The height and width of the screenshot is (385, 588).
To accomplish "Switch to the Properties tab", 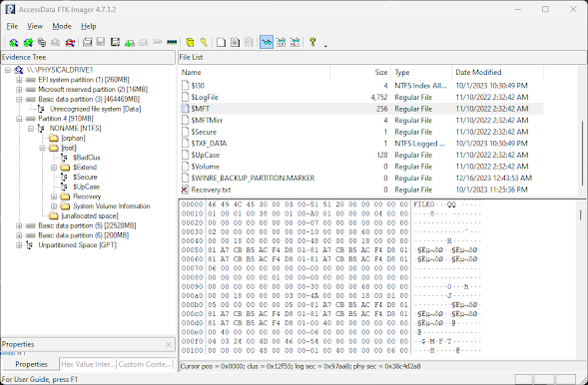I will (x=31, y=364).
